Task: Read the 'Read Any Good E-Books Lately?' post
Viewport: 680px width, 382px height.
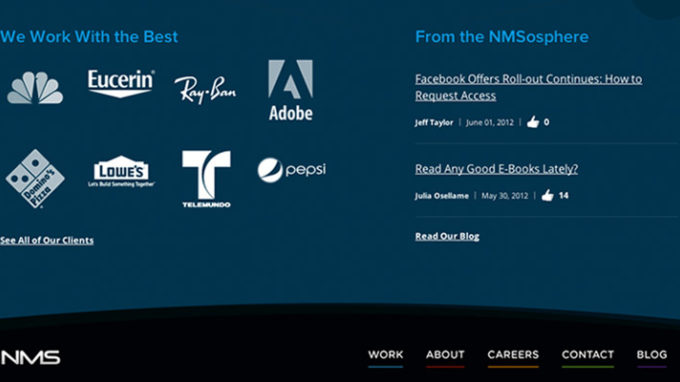Action: [x=497, y=169]
